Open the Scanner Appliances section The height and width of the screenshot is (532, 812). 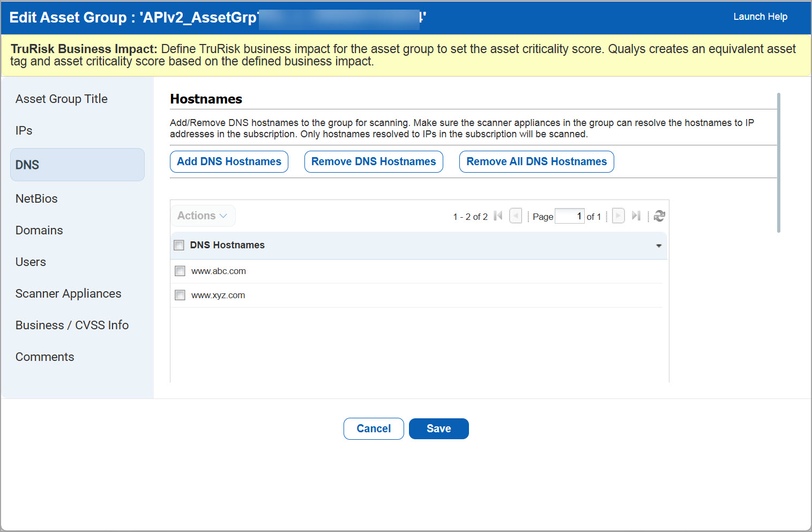tap(68, 293)
